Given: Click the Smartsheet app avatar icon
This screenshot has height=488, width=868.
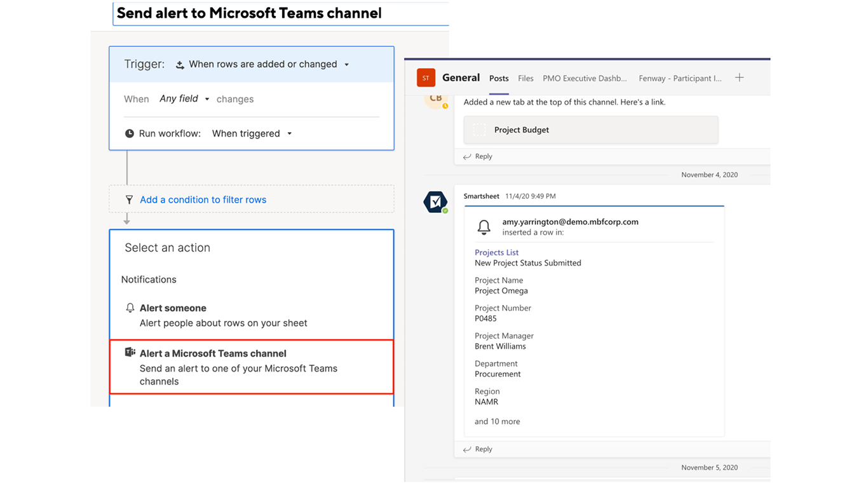Looking at the screenshot, I should click(435, 202).
